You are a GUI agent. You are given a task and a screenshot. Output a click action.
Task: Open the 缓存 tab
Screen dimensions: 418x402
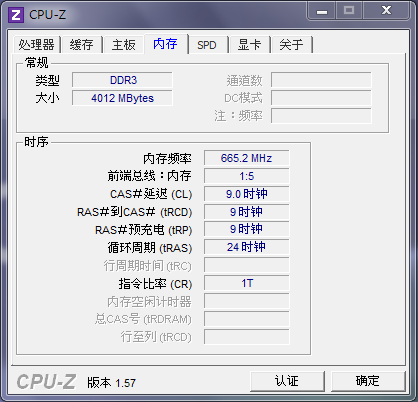click(x=82, y=45)
